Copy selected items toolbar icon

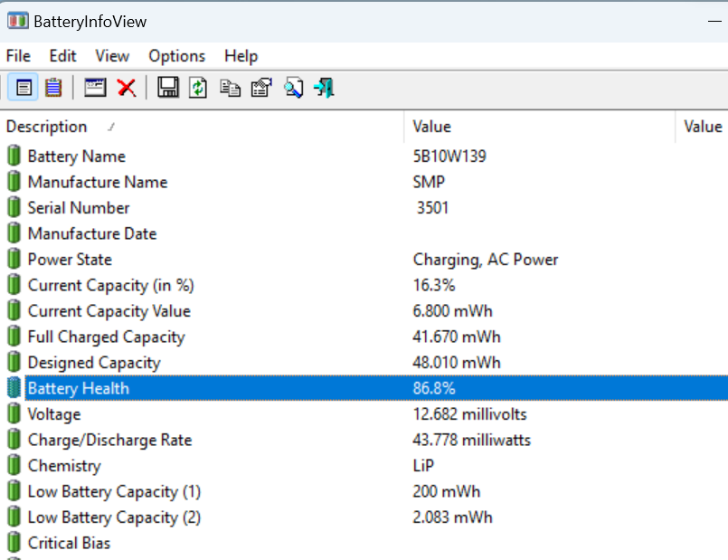pos(230,88)
